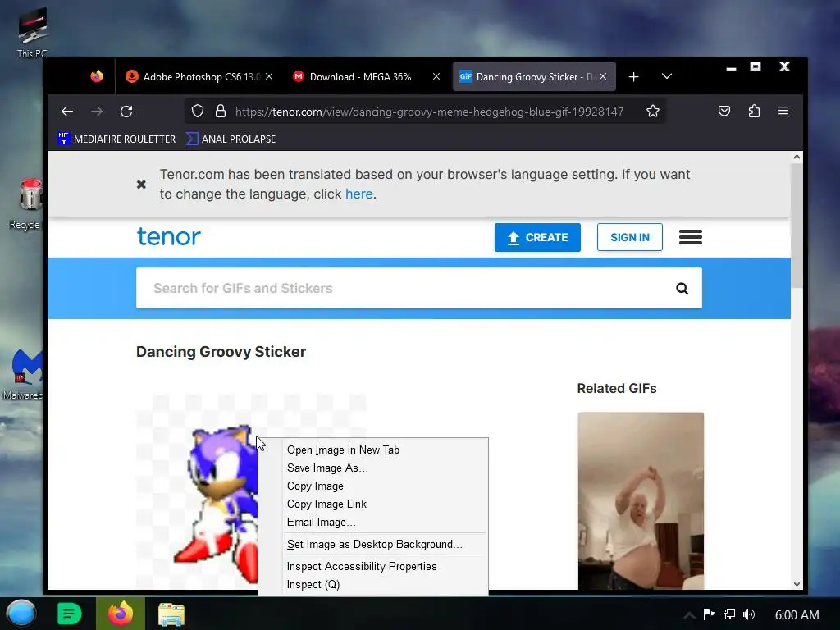Screen dimensions: 840x630
Task: Click the URL address bar
Action: [428, 112]
